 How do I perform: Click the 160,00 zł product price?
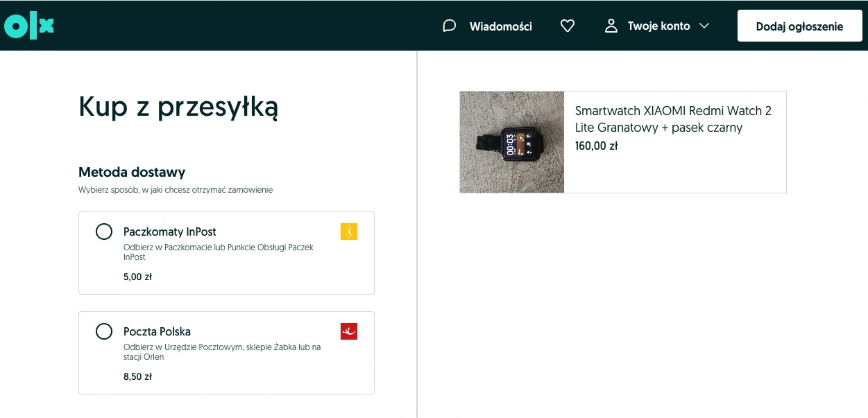coord(596,146)
